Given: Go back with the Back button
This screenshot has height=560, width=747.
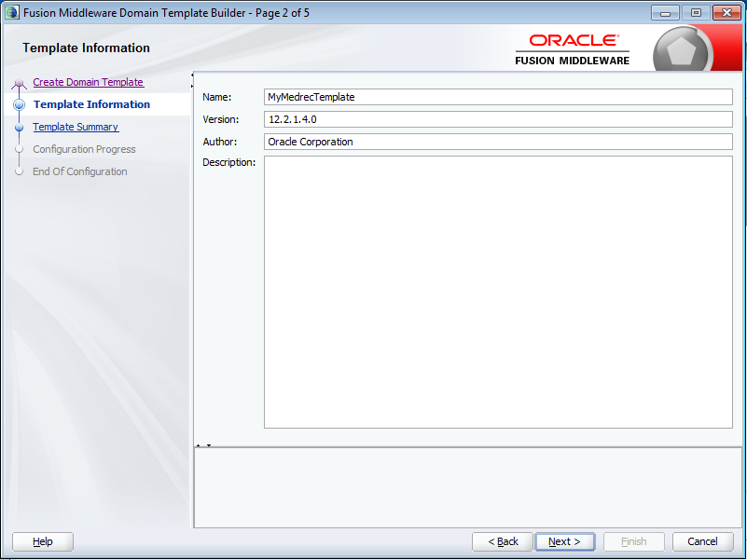Looking at the screenshot, I should [503, 541].
